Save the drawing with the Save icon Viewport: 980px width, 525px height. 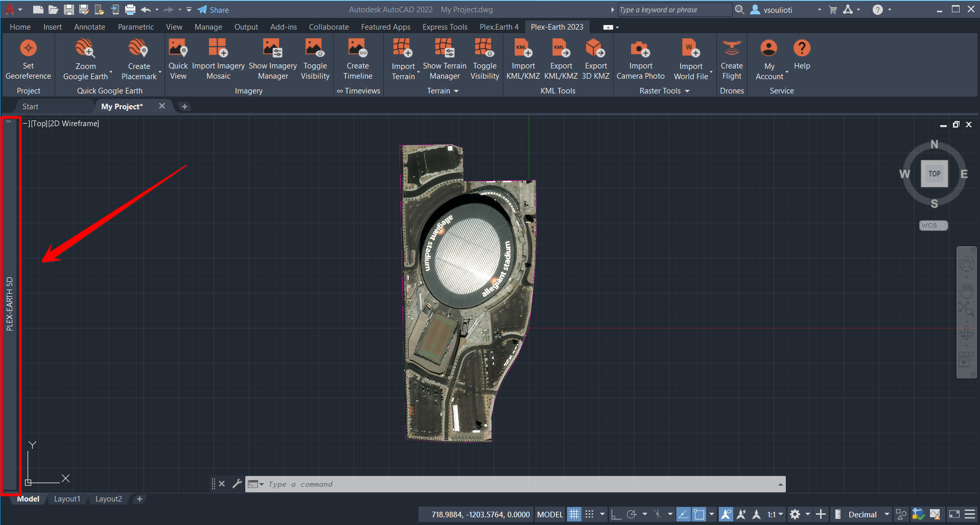coord(68,10)
